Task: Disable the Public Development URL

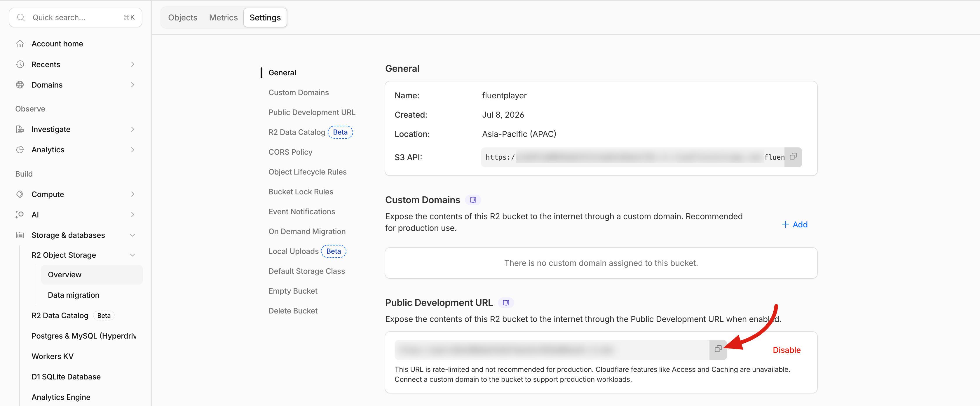Action: (x=787, y=350)
